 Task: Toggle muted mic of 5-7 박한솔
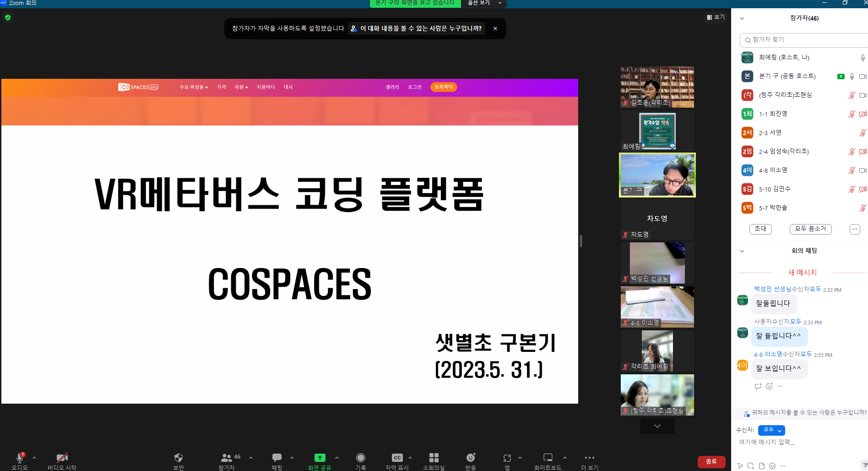pos(863,208)
